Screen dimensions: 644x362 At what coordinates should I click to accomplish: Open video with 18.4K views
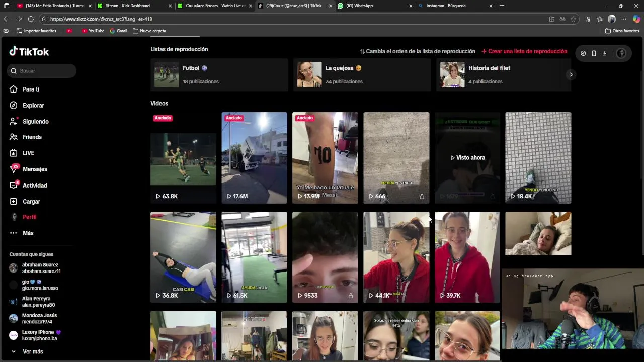[538, 157]
